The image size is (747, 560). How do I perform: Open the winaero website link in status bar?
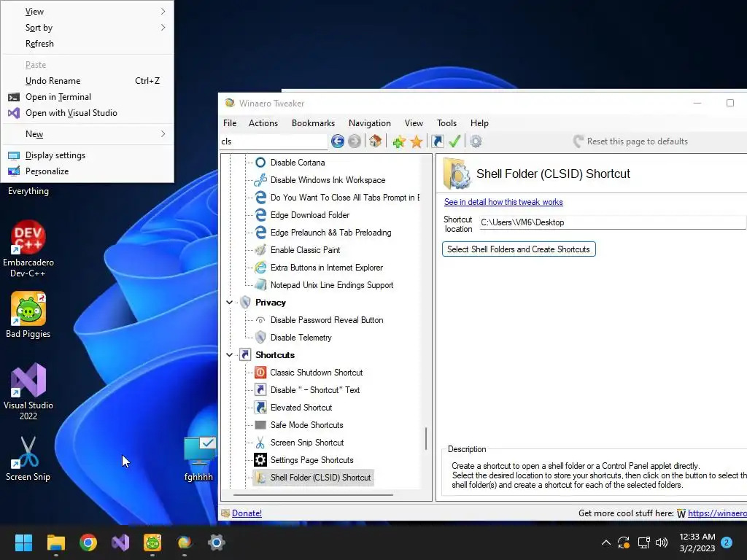[717, 513]
